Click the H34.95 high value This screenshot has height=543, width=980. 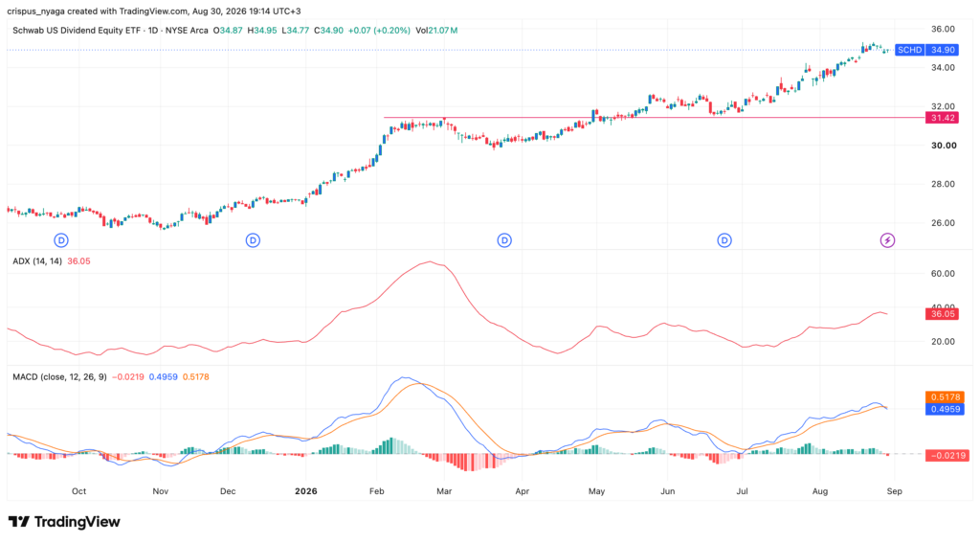coord(262,30)
